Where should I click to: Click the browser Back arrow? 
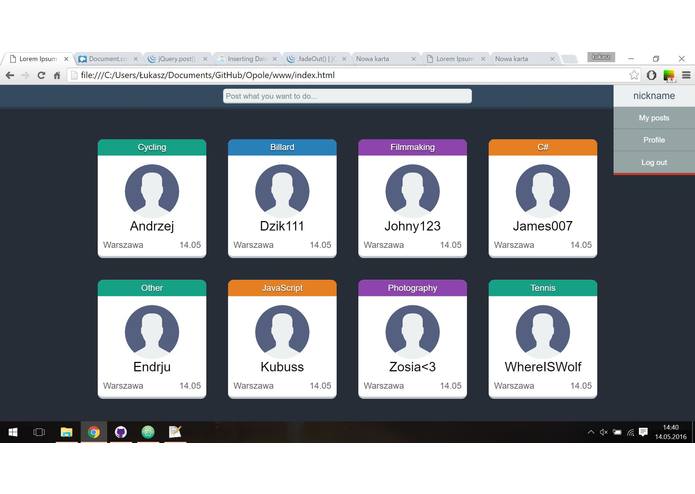pos(10,75)
